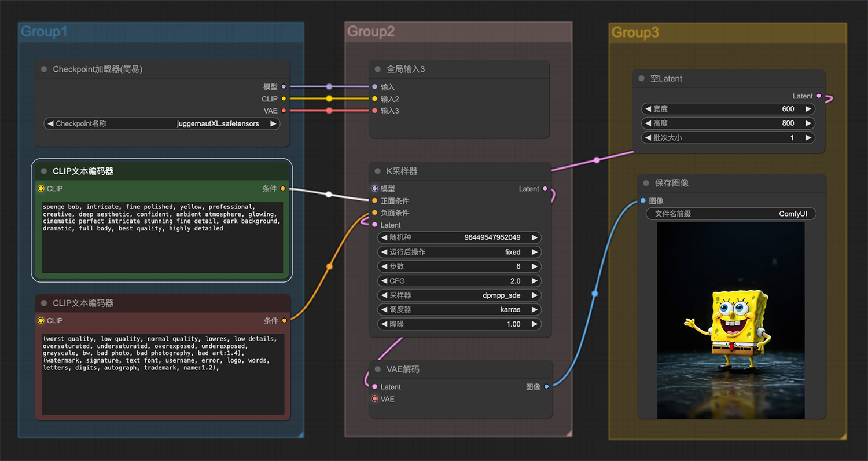Click the 正面条件 input port on K采样器
The height and width of the screenshot is (461, 868).
(374, 201)
